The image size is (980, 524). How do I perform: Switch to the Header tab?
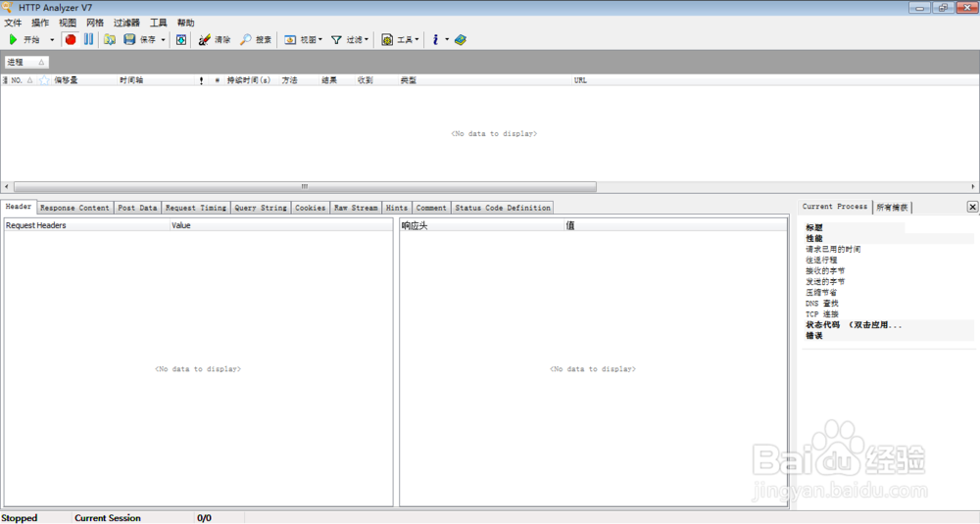click(19, 207)
